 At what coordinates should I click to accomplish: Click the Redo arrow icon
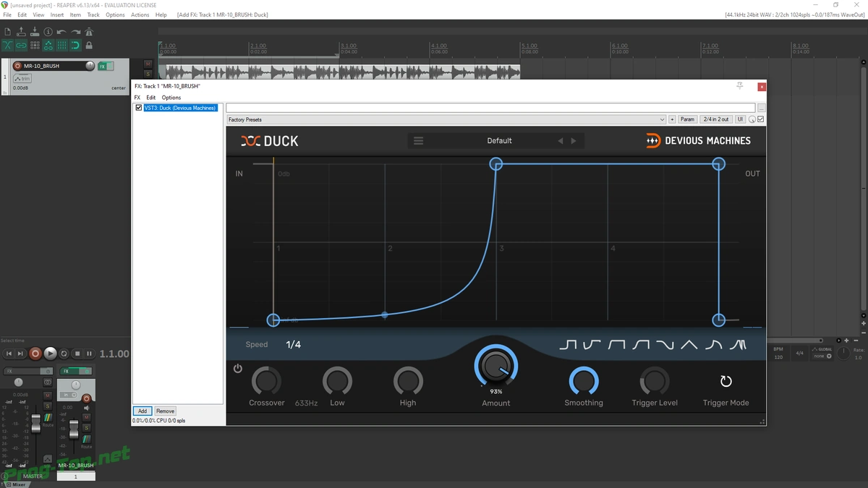point(75,32)
